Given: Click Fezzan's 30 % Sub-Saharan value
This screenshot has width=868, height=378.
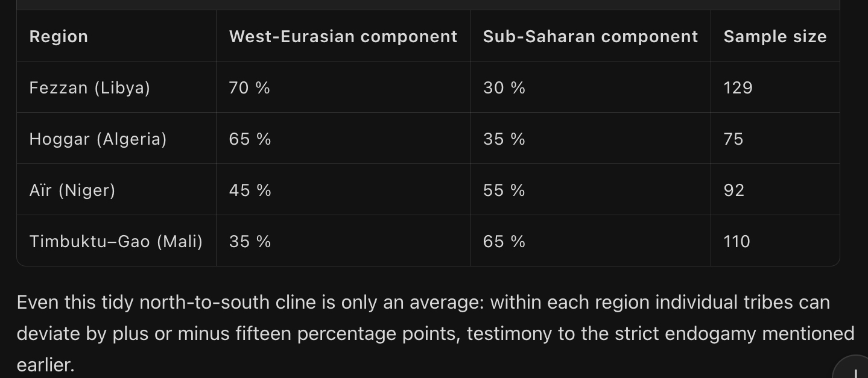Looking at the screenshot, I should (x=504, y=88).
